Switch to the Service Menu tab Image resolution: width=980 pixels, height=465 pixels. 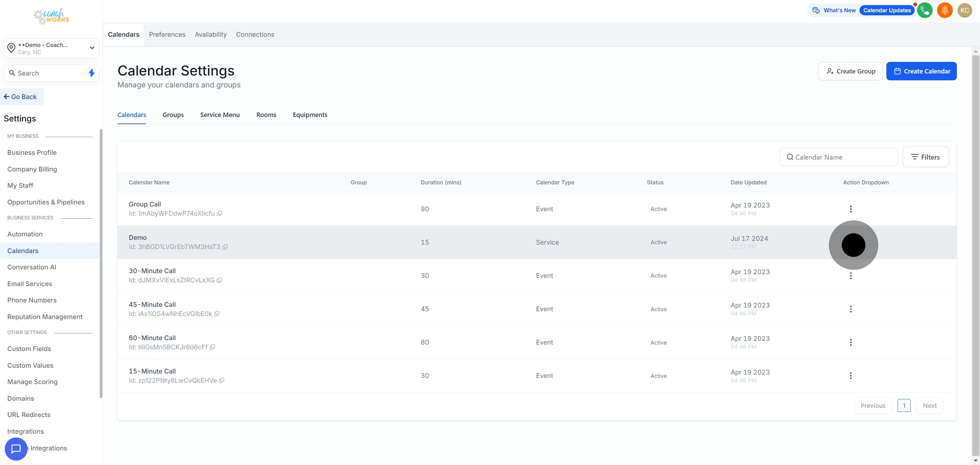(x=219, y=115)
